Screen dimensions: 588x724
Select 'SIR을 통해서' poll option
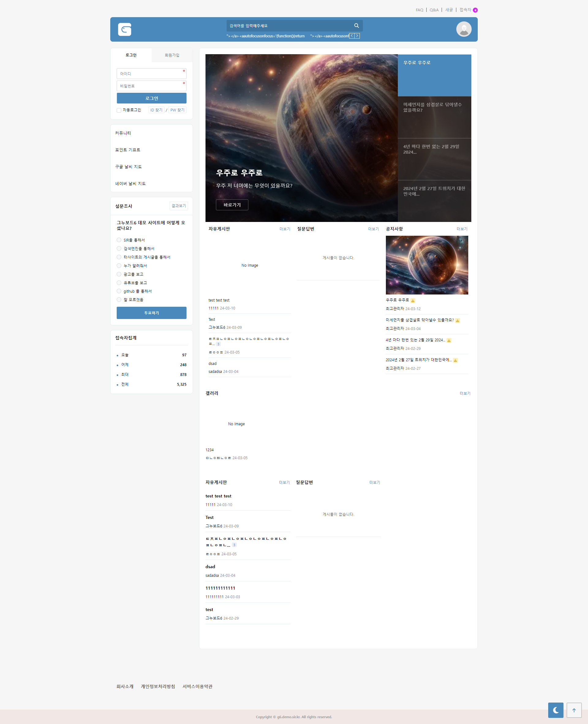(x=119, y=240)
